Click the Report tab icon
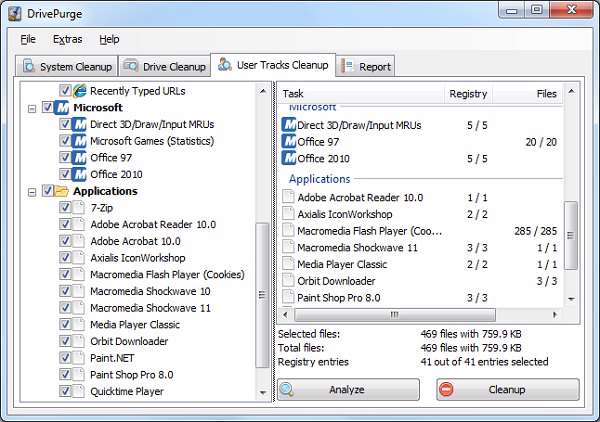Screen dimensions: 600x422 pyautogui.click(x=347, y=66)
